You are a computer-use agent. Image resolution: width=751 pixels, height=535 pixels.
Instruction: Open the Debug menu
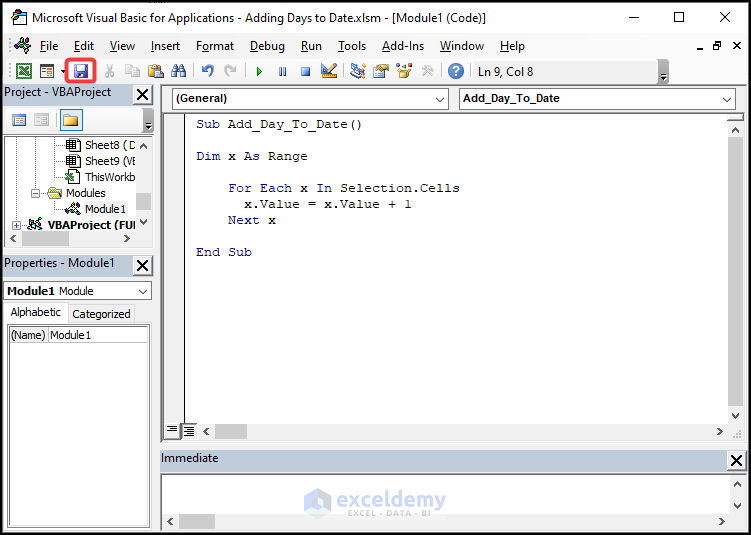267,46
